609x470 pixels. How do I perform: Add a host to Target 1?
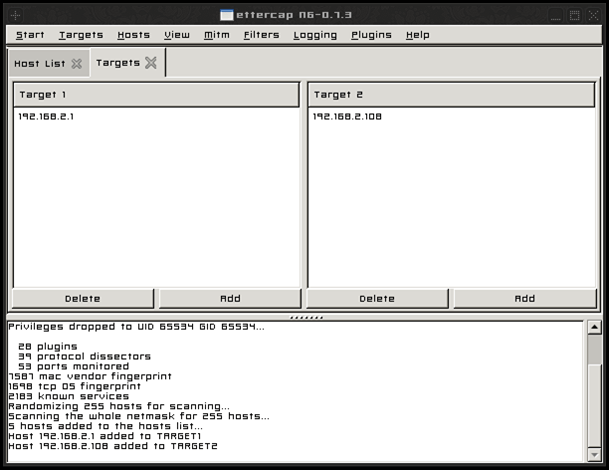[x=230, y=299]
